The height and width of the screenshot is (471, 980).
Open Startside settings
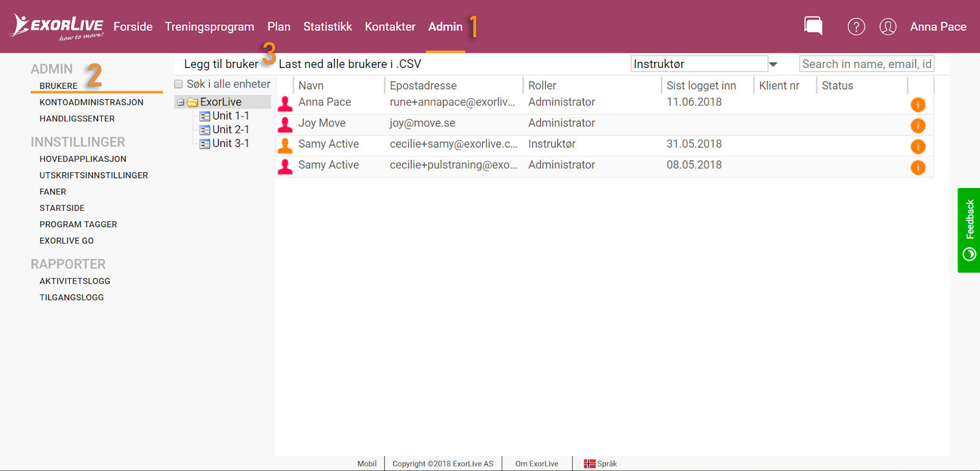point(62,208)
